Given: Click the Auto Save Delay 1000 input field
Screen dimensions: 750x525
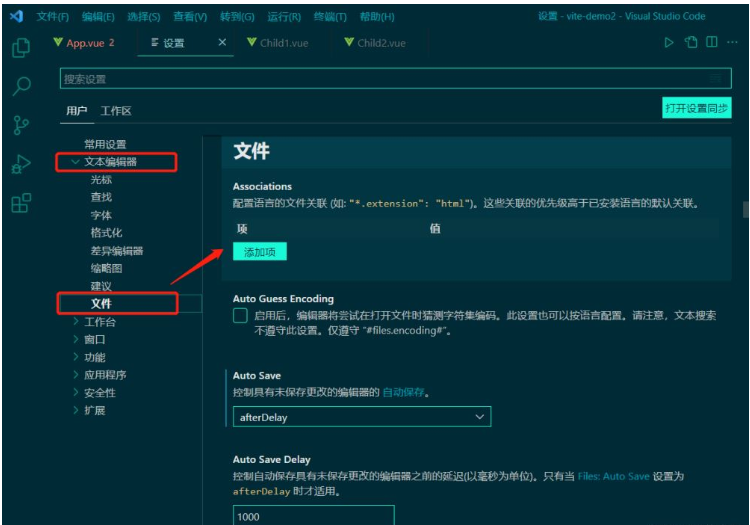Looking at the screenshot, I should 313,516.
